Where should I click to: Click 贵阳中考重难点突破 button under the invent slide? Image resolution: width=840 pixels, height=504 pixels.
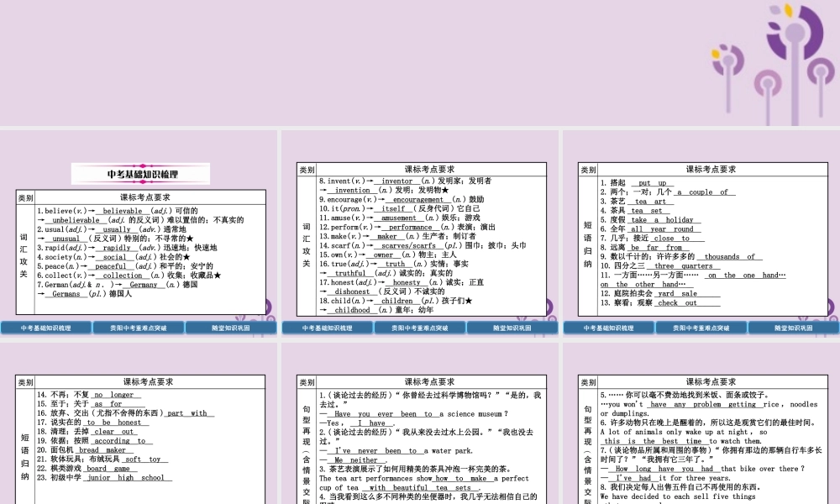[419, 328]
